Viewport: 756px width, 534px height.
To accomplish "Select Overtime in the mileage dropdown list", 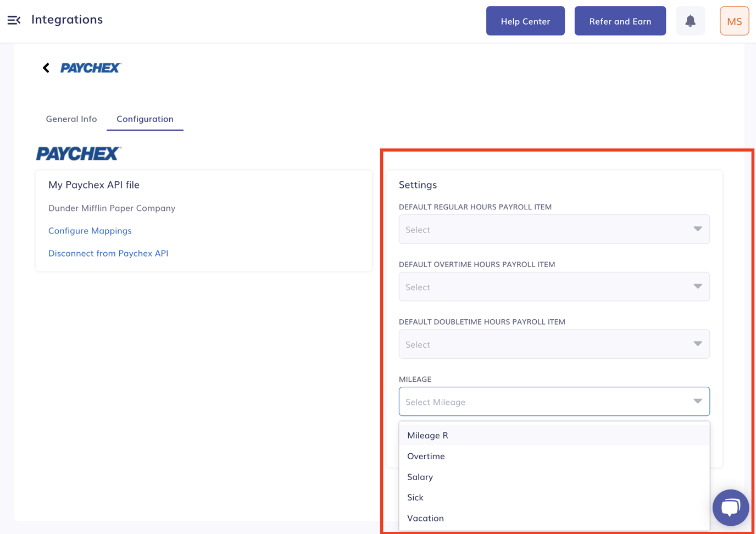I will click(426, 456).
